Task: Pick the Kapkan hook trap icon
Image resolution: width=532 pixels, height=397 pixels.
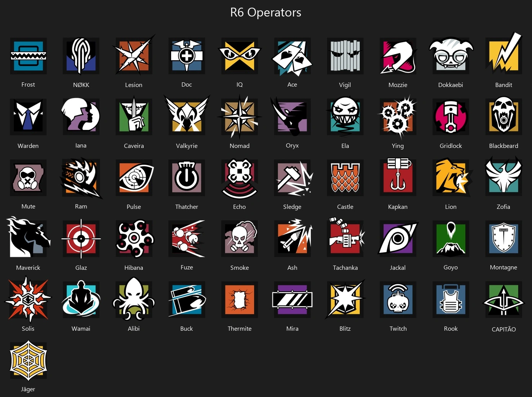Action: pyautogui.click(x=398, y=177)
